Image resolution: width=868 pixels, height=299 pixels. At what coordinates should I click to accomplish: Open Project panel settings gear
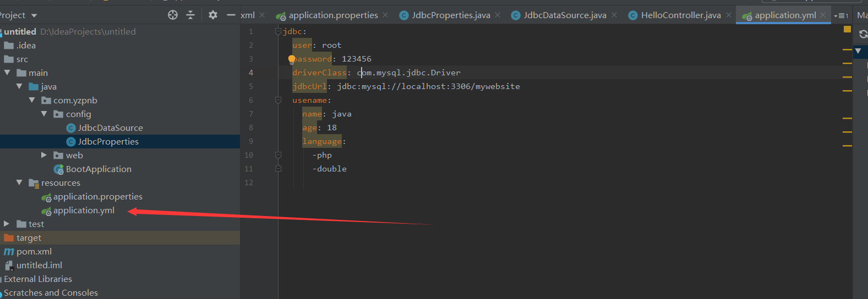pos(213,15)
